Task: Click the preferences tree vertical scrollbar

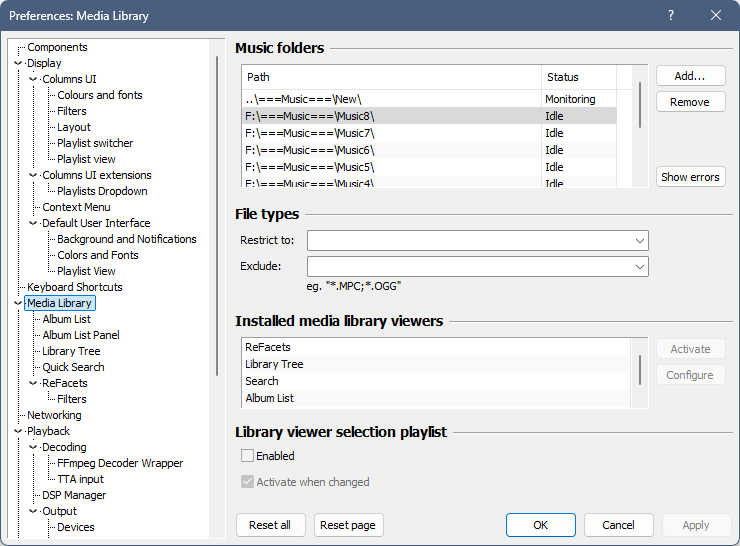Action: point(217,215)
